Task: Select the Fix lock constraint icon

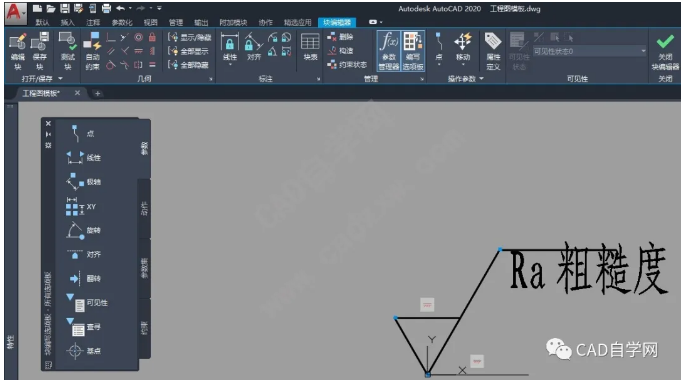Action: click(x=152, y=37)
